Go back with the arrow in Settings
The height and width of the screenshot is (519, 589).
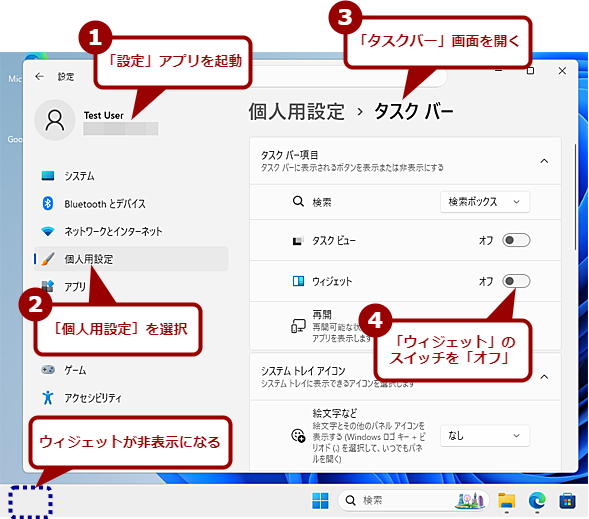pos(39,77)
